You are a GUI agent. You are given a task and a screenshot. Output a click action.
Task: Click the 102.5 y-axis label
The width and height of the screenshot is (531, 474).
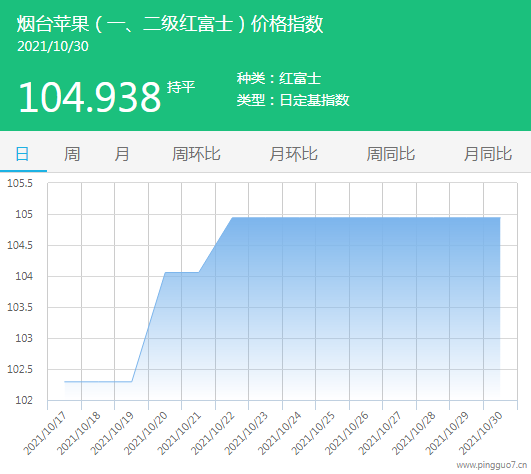click(20, 369)
